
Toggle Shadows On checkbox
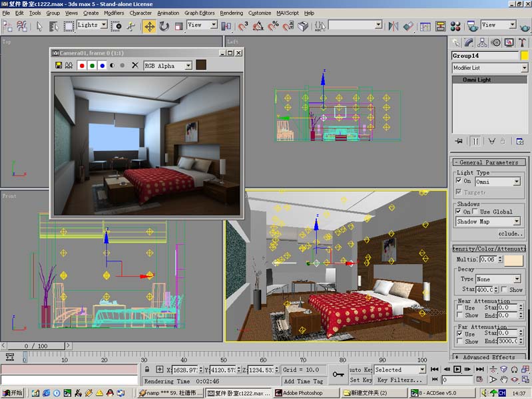coord(458,211)
